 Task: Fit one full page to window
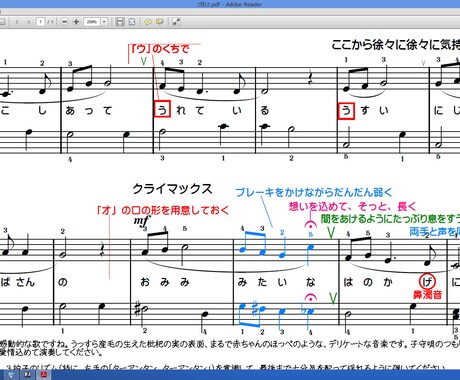pos(132,22)
